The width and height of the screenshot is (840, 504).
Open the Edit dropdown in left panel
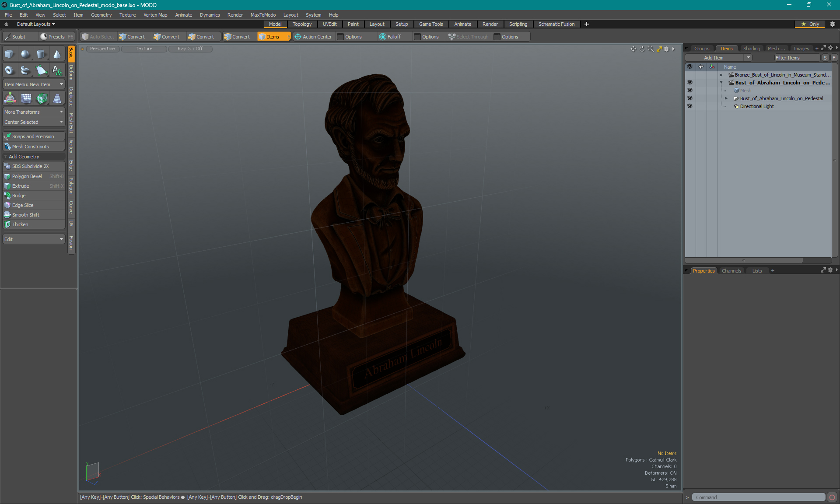point(34,239)
